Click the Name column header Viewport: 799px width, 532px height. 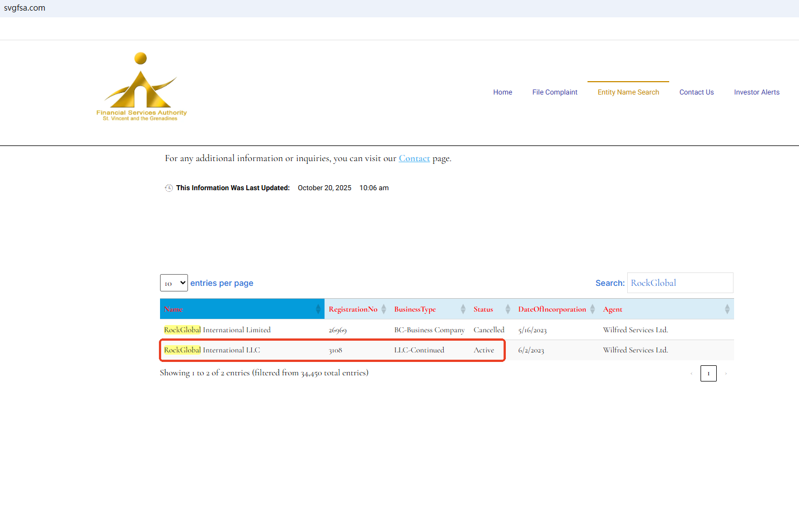[x=242, y=309]
